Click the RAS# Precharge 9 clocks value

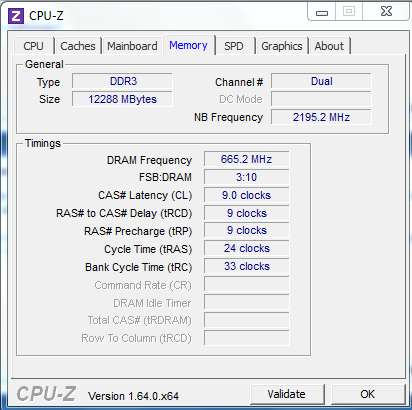pos(247,230)
